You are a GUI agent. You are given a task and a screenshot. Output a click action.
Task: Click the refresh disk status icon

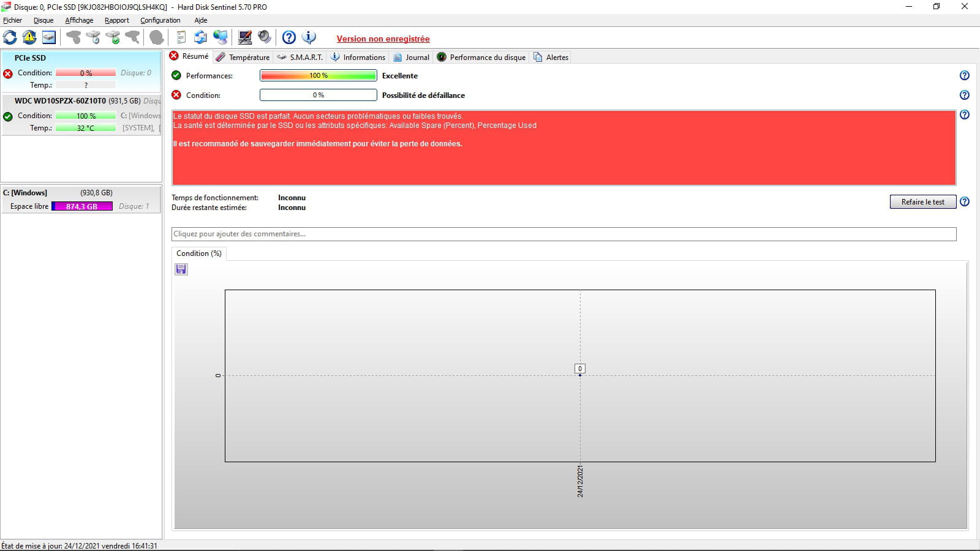pyautogui.click(x=10, y=37)
